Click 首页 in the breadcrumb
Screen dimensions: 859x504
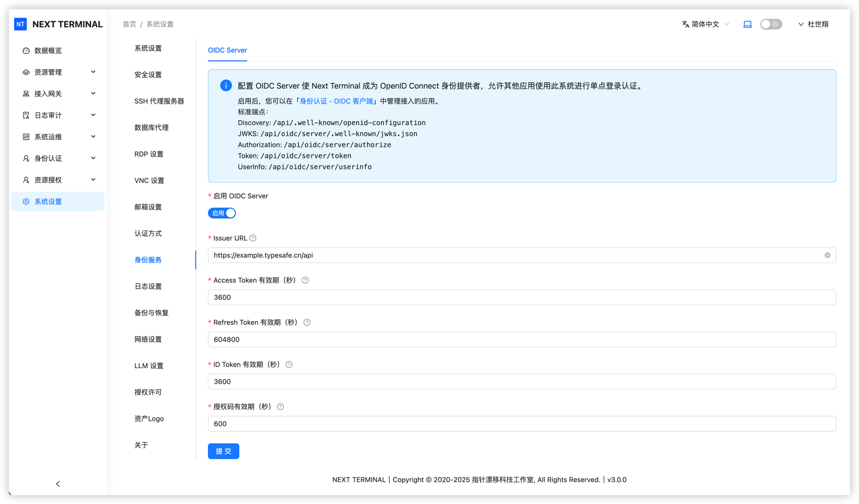[129, 24]
